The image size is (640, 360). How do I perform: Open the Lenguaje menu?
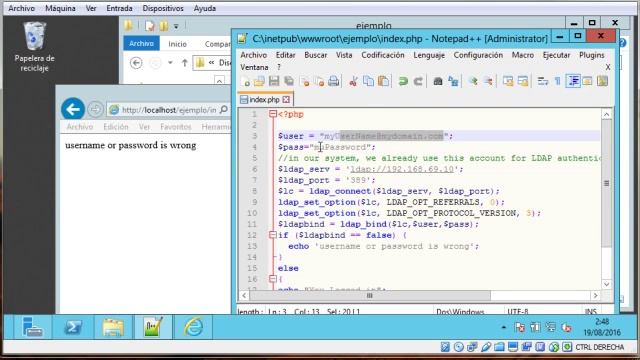pyautogui.click(x=429, y=55)
